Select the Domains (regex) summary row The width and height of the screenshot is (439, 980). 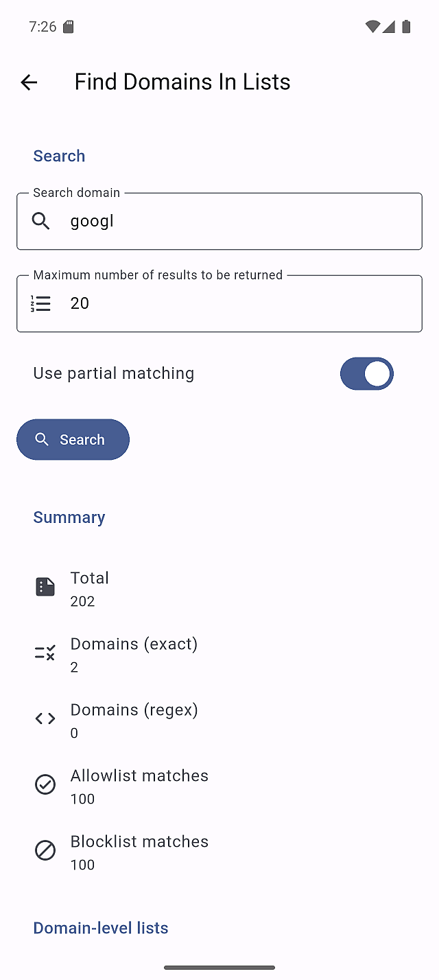(x=219, y=721)
